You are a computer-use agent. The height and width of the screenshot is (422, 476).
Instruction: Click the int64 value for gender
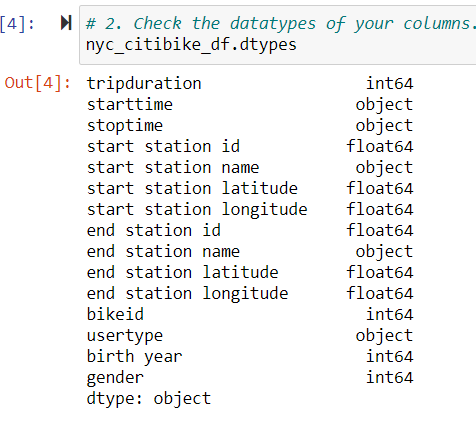(390, 377)
